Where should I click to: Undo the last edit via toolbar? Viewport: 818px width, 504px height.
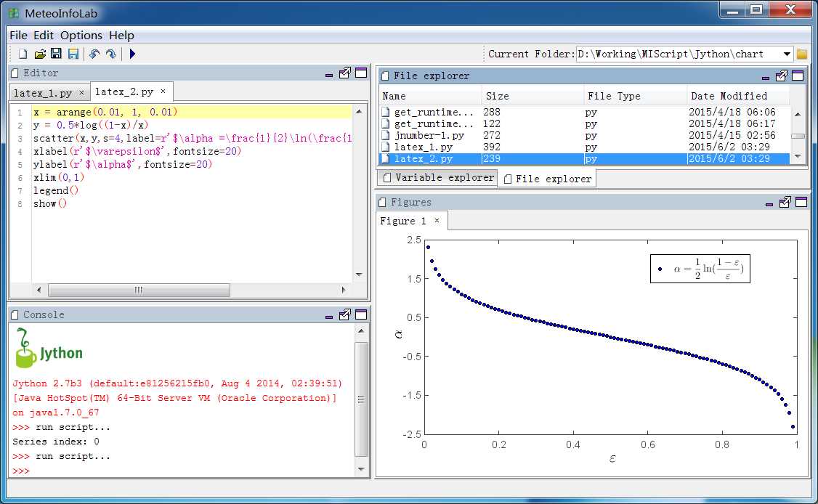94,54
